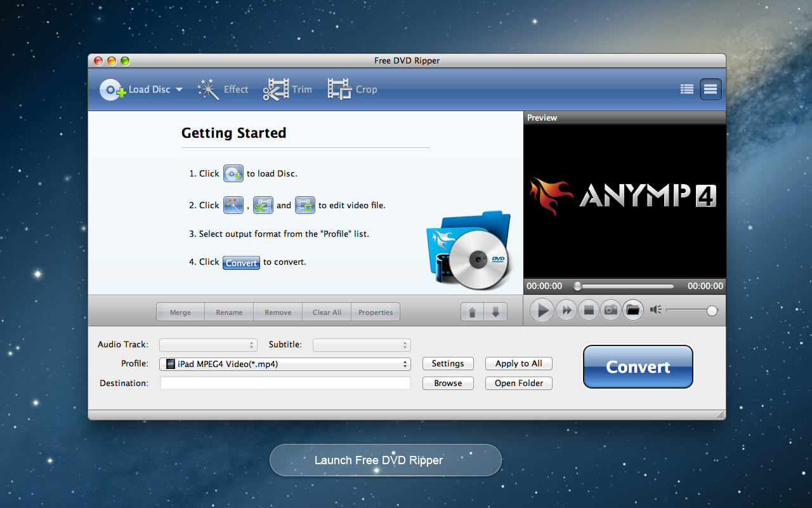
Task: Open the Audio Track dropdown
Action: point(208,345)
